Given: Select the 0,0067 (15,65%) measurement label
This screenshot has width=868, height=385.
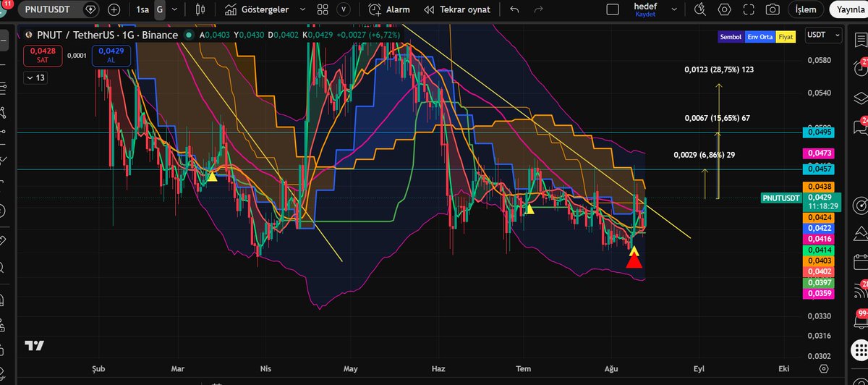Looking at the screenshot, I should [719, 117].
